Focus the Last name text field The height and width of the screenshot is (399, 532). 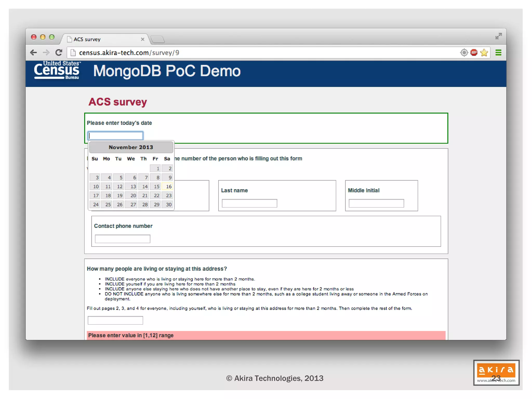click(249, 203)
